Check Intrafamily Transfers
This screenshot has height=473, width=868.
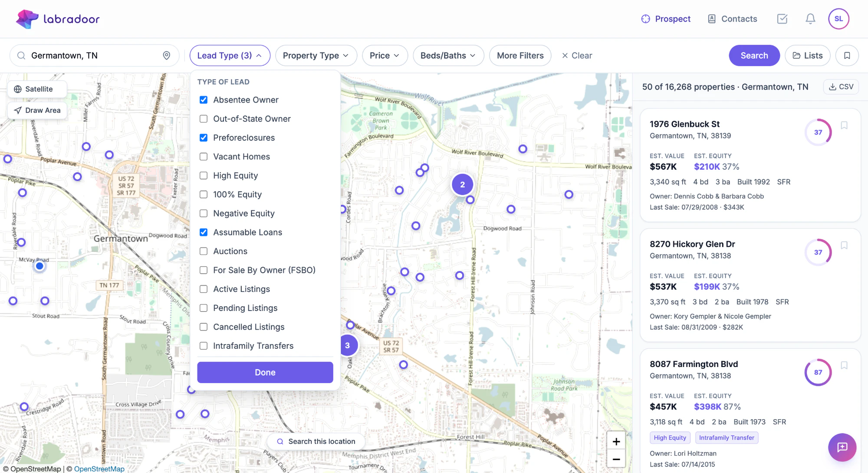[x=203, y=346]
